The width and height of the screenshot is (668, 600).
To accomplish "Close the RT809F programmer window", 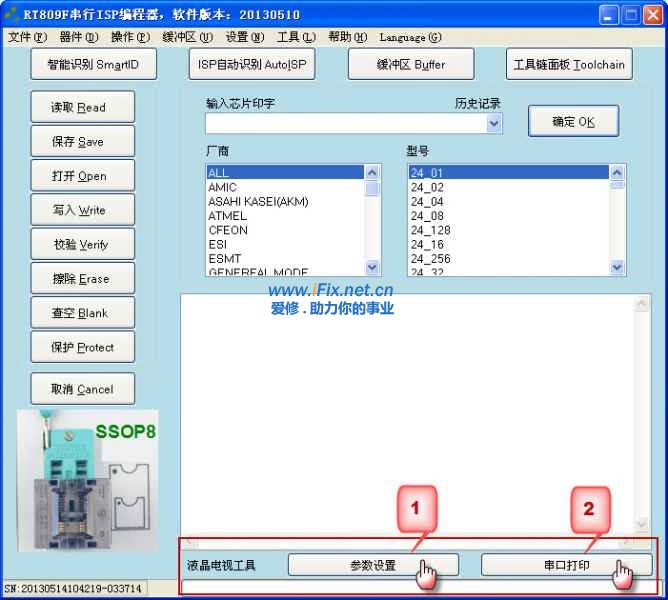I will pyautogui.click(x=653, y=15).
